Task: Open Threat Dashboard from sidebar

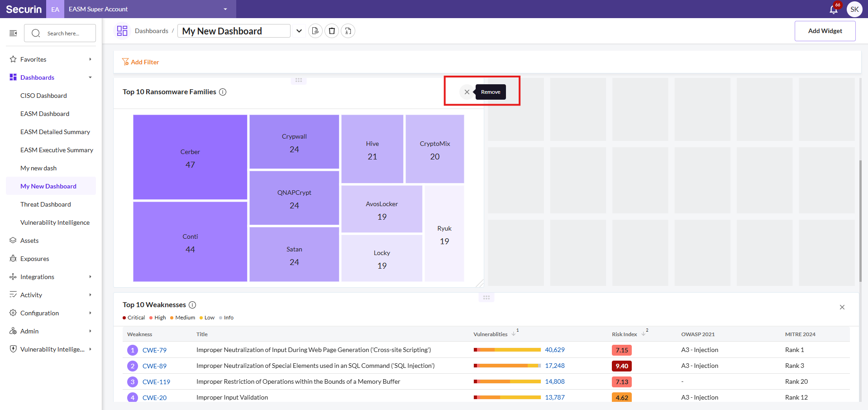Action: click(46, 204)
